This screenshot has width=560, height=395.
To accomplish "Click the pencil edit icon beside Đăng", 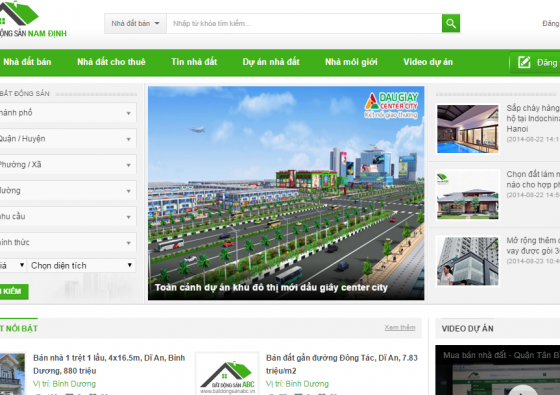I will (x=524, y=62).
